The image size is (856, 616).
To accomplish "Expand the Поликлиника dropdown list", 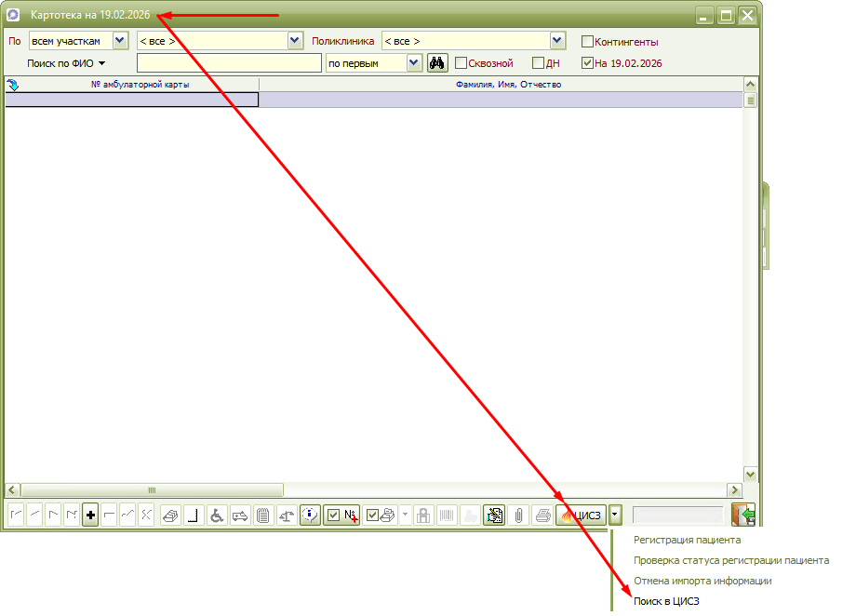I will point(557,41).
